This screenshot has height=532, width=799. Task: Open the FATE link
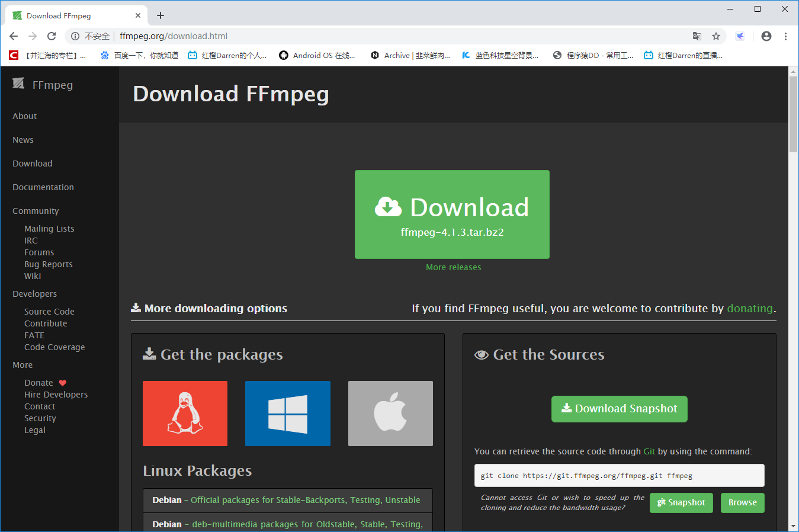34,335
